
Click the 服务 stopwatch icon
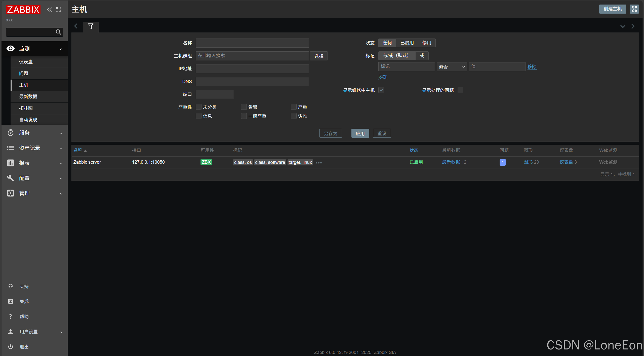click(x=10, y=133)
